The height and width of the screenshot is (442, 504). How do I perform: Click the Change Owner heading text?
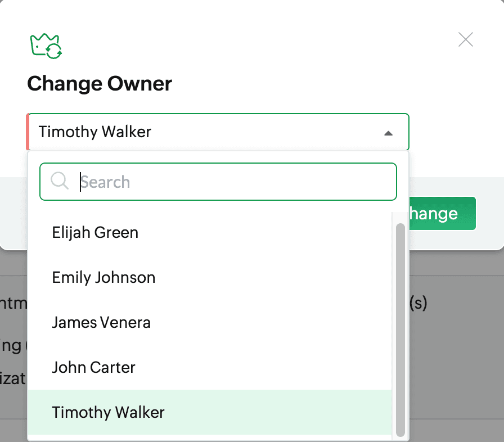pyautogui.click(x=100, y=84)
